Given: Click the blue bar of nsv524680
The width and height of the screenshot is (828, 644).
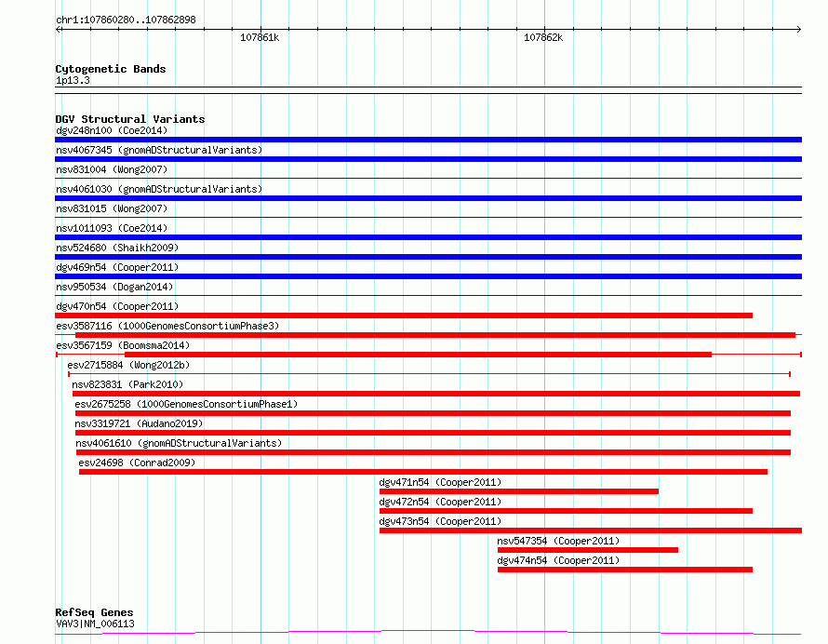Looking at the screenshot, I should (x=428, y=257).
